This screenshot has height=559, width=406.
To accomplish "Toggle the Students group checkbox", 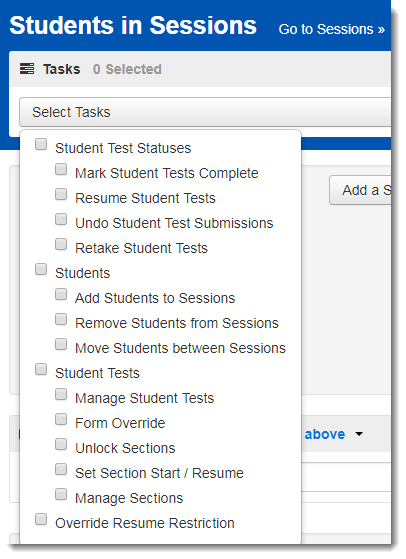I will [41, 269].
